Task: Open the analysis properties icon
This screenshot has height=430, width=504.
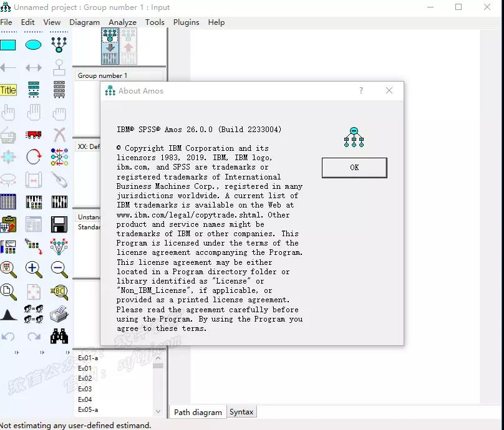Action: pos(34,202)
